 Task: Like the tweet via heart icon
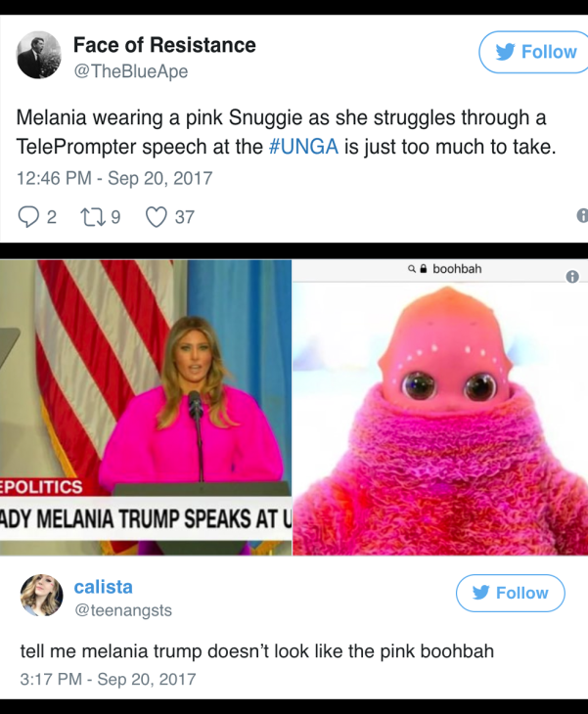point(156,217)
